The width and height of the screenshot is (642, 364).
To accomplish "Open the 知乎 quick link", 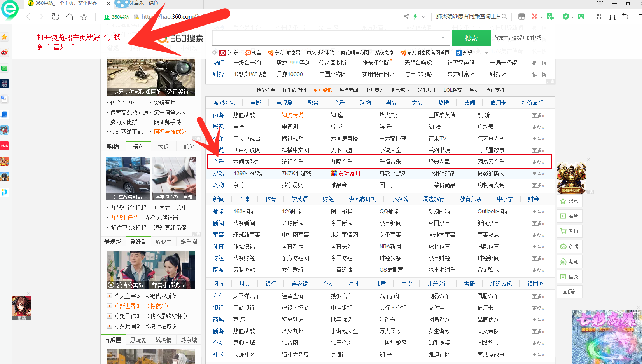I will (464, 52).
